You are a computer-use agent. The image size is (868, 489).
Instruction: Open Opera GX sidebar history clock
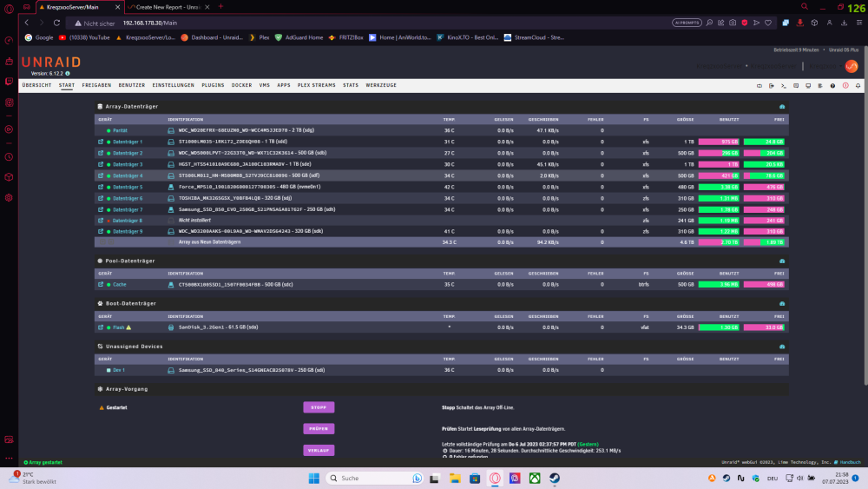click(x=9, y=157)
